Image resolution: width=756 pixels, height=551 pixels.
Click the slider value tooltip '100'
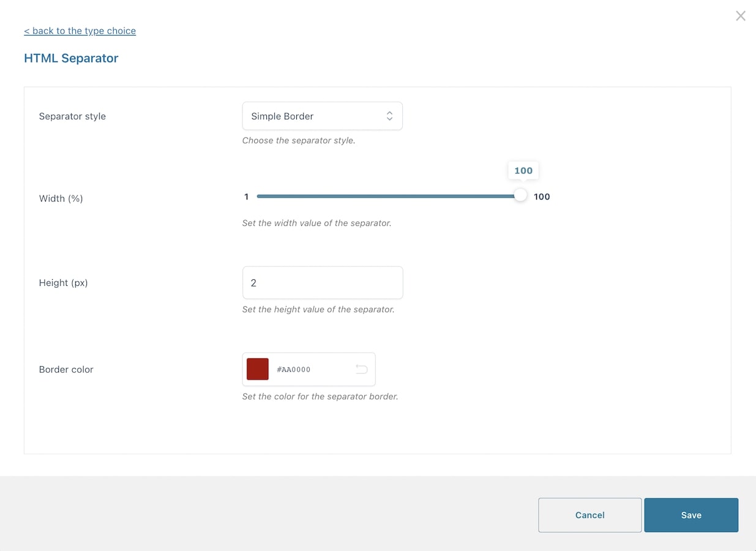pyautogui.click(x=523, y=170)
